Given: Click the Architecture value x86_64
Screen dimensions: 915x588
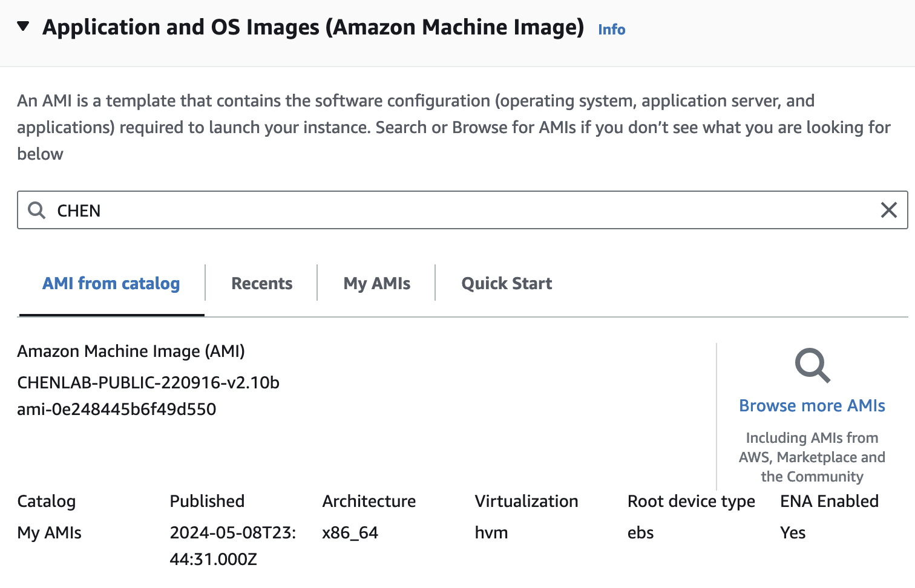Looking at the screenshot, I should pyautogui.click(x=350, y=532).
